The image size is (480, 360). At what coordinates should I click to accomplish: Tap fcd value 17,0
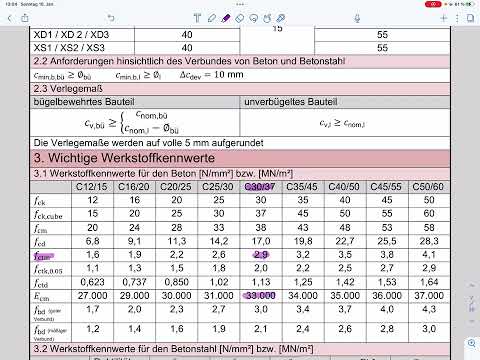coord(261,241)
